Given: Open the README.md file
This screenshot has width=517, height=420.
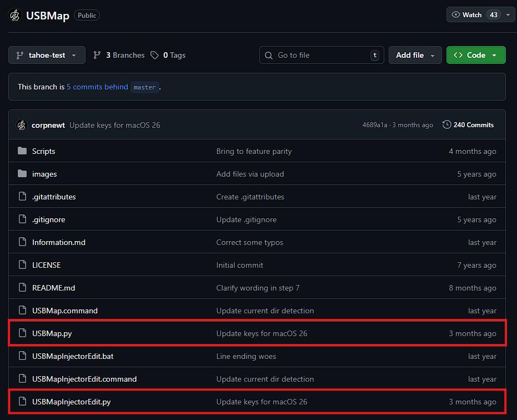Looking at the screenshot, I should pyautogui.click(x=54, y=288).
